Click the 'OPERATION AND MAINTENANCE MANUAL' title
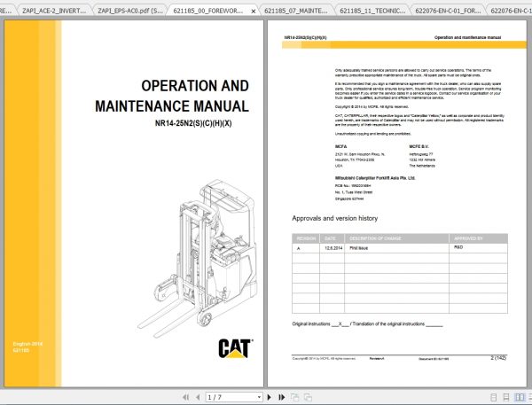 [x=172, y=96]
